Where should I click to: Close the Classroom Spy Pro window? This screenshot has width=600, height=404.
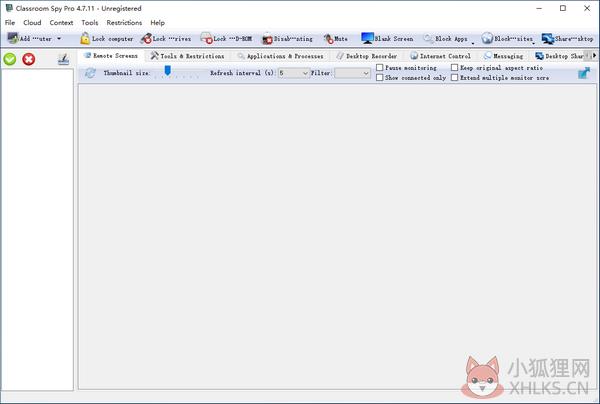click(x=587, y=8)
